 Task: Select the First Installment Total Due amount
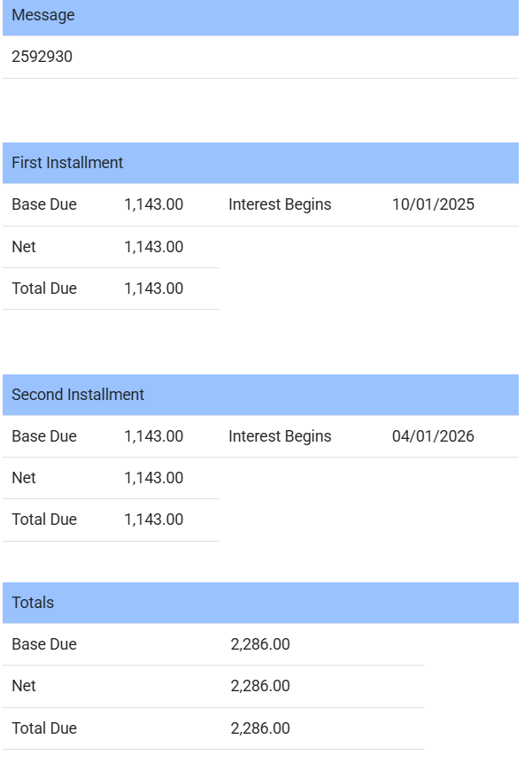153,289
